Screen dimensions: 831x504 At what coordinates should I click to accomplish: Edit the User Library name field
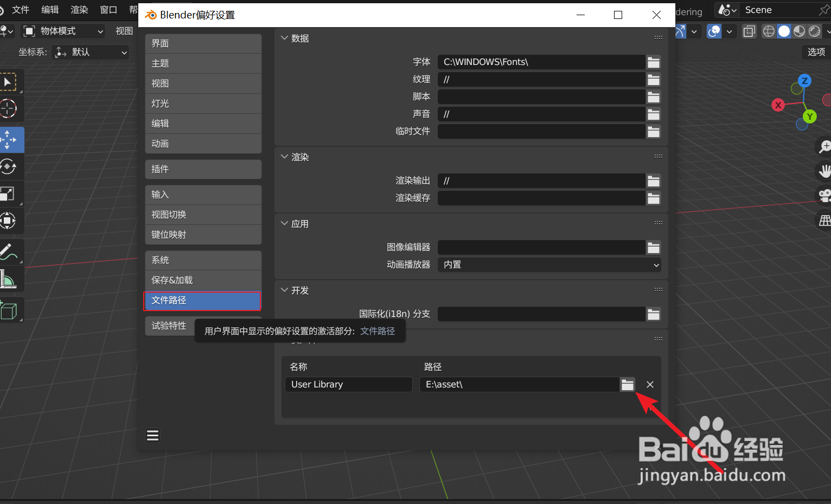(x=349, y=385)
